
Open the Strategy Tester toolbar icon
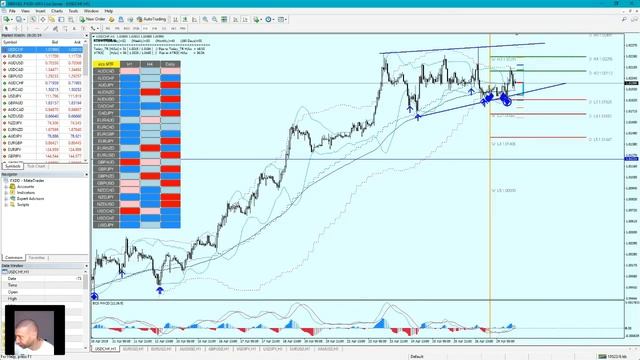[71, 19]
